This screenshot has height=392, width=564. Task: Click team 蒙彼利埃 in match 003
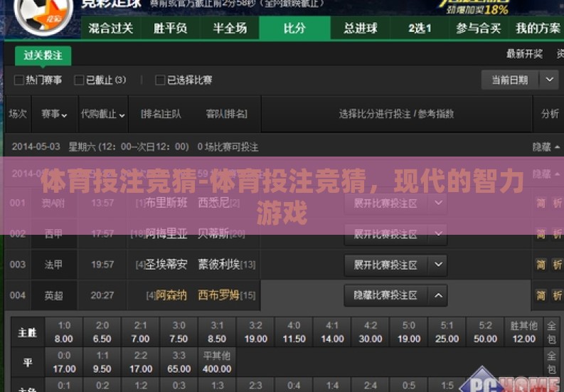218,265
